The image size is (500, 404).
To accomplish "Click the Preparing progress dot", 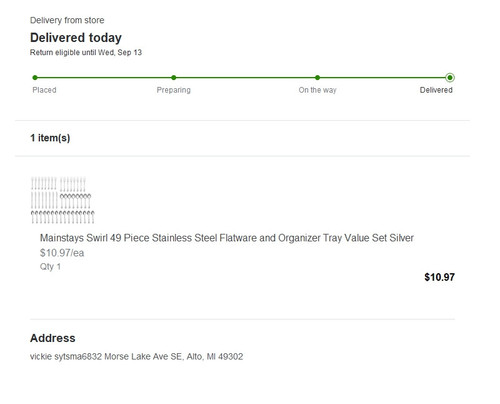I will point(174,78).
